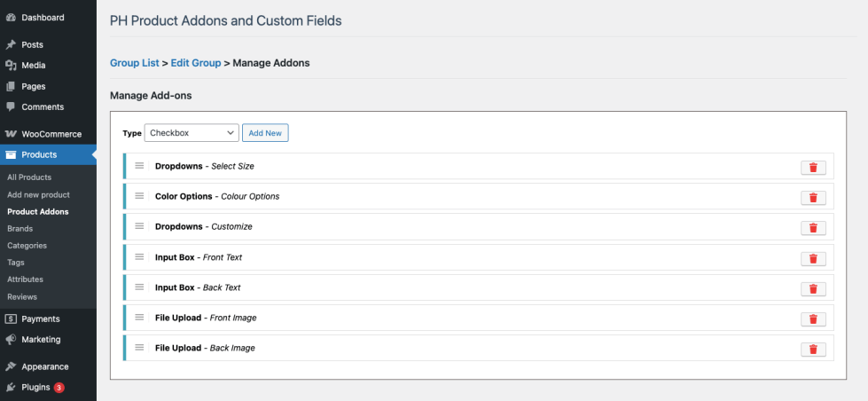This screenshot has width=868, height=401.
Task: Grab drag handle of Select Size row
Action: coord(139,166)
